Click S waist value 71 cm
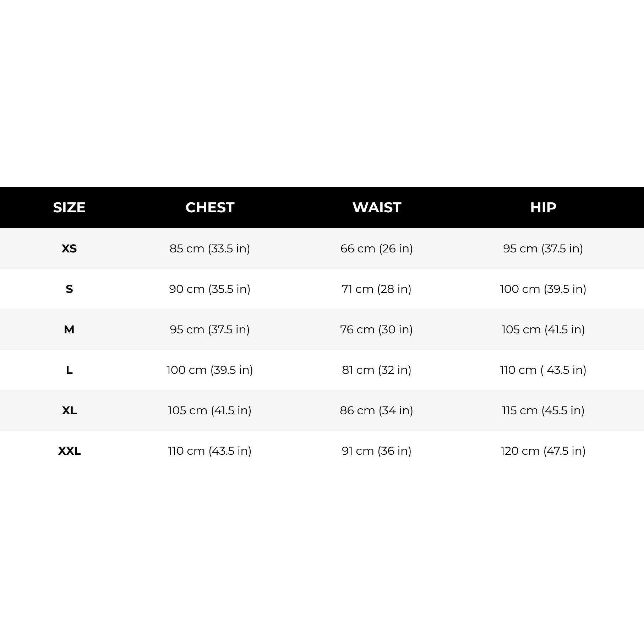 (x=377, y=289)
